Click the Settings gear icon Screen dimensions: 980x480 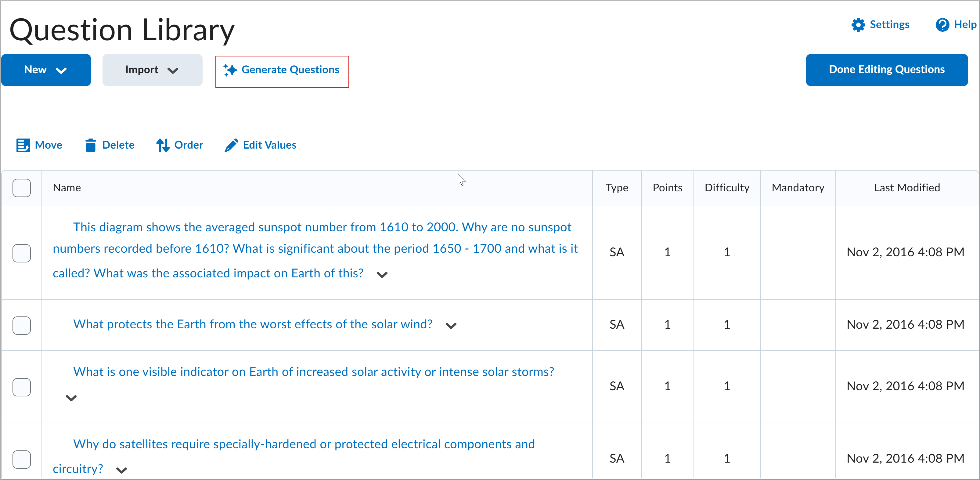pyautogui.click(x=858, y=25)
